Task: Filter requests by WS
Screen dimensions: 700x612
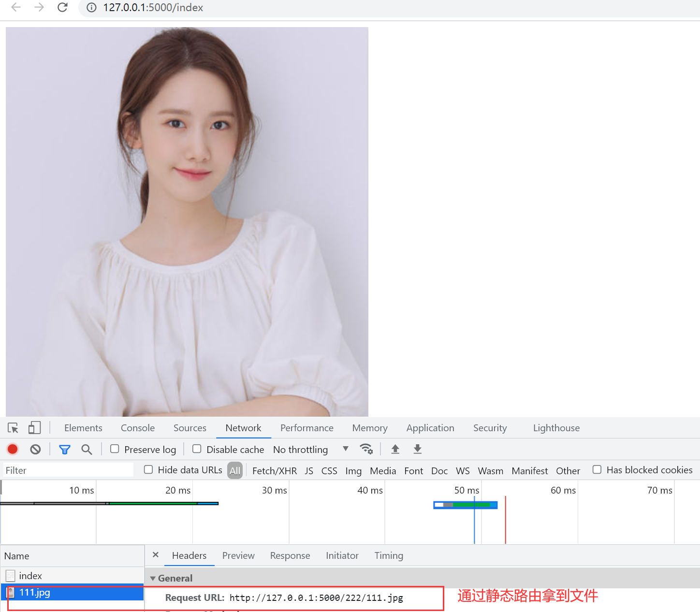Action: 463,470
